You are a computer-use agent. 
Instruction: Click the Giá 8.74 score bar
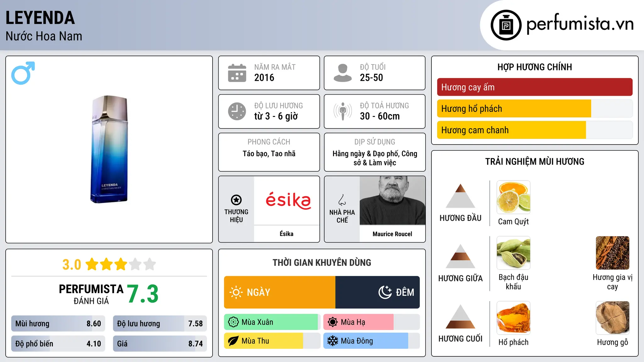coord(160,344)
